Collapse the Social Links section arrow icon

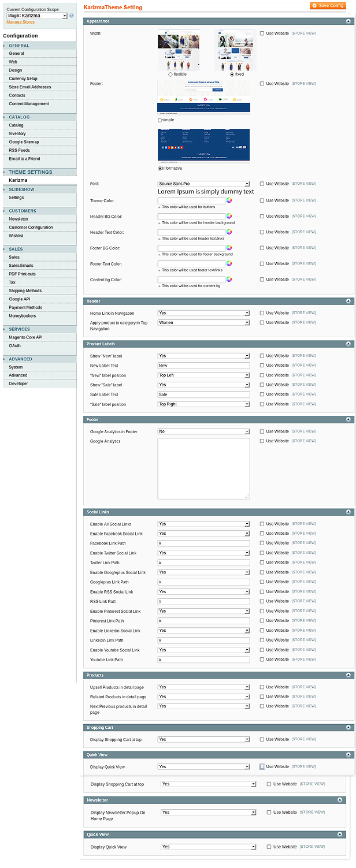348,512
